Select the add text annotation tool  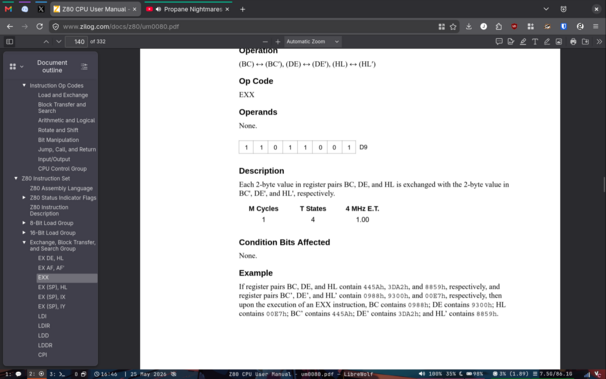coord(535,41)
